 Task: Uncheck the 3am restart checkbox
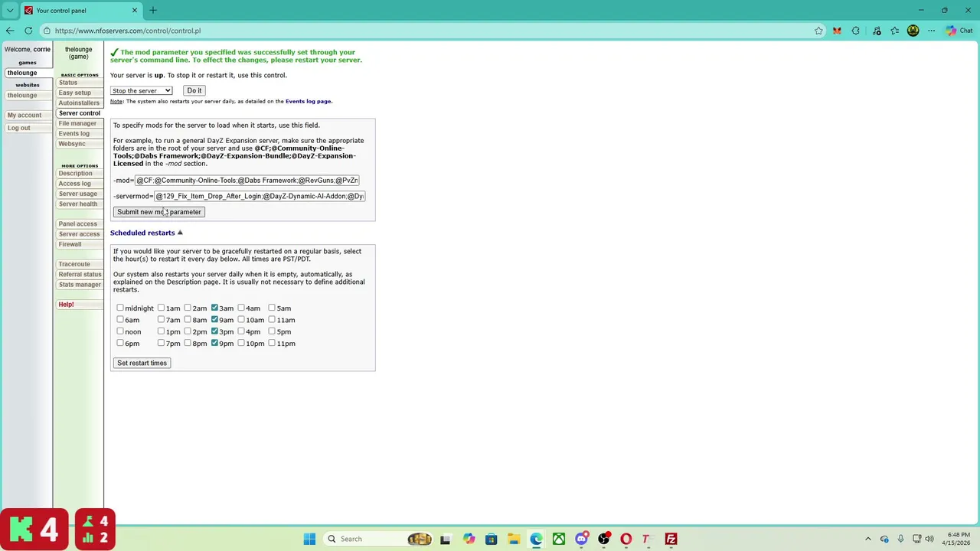(214, 308)
